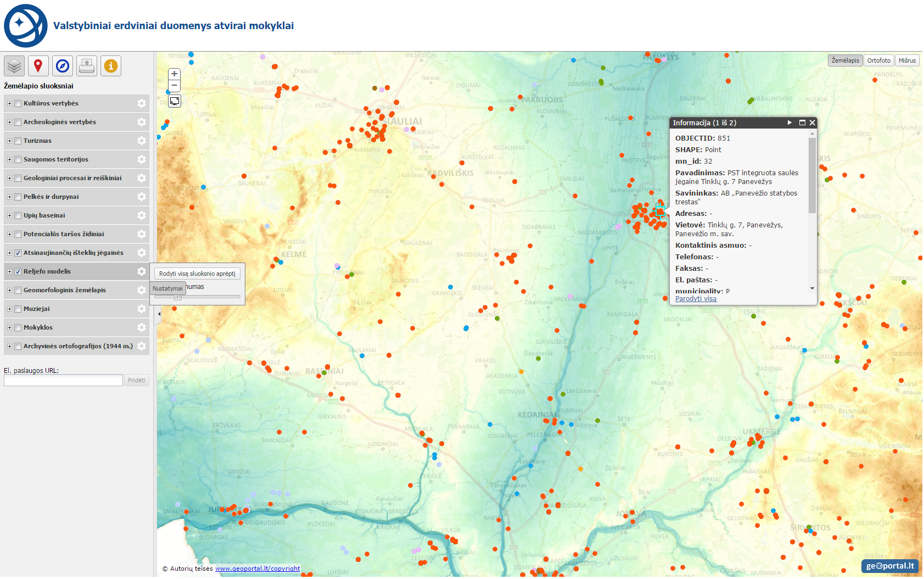Viewport: 924px width, 579px height.
Task: Select the red location pin tool
Action: pyautogui.click(x=38, y=66)
